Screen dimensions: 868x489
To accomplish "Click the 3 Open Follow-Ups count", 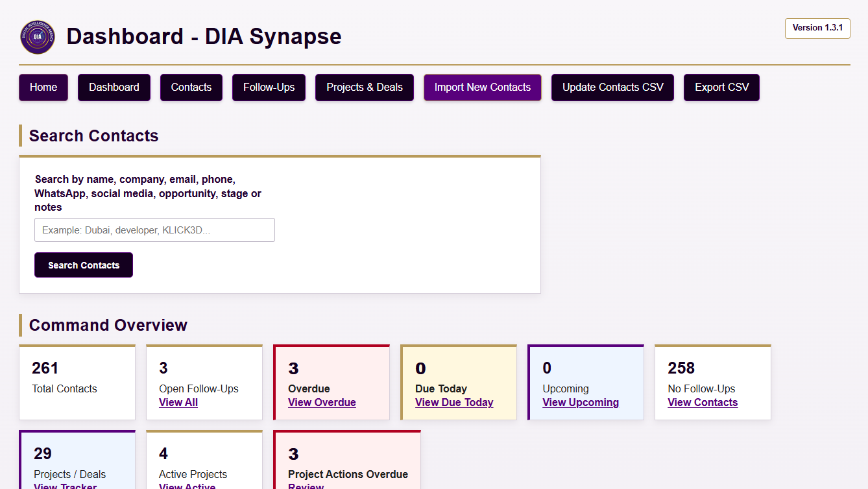I will [163, 368].
